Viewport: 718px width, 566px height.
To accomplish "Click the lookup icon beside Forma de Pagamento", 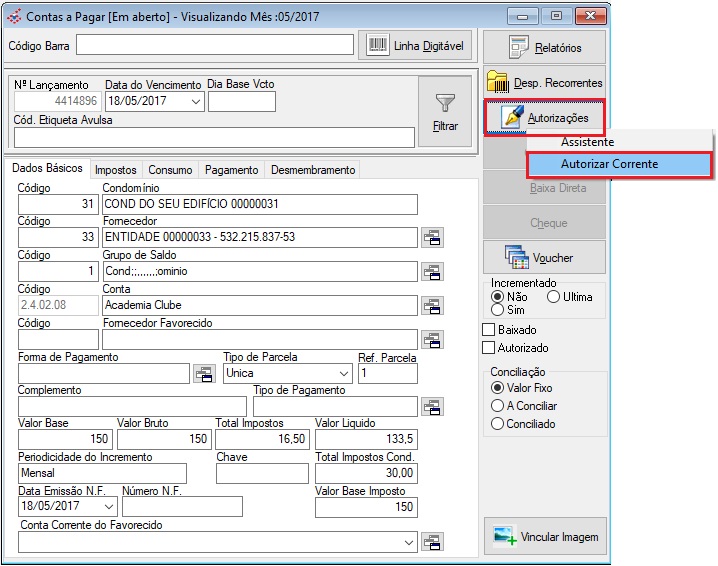I will coord(203,373).
